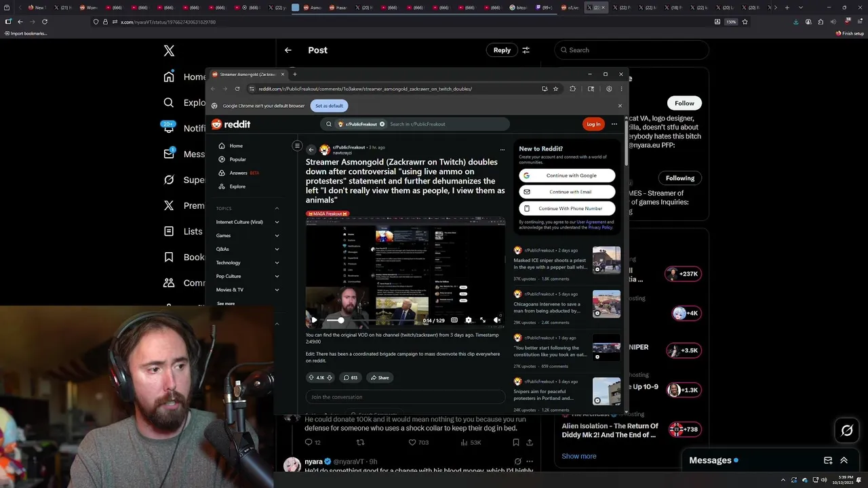The width and height of the screenshot is (868, 488).
Task: Bookmark the Reddit page with star icon
Action: coord(555,89)
